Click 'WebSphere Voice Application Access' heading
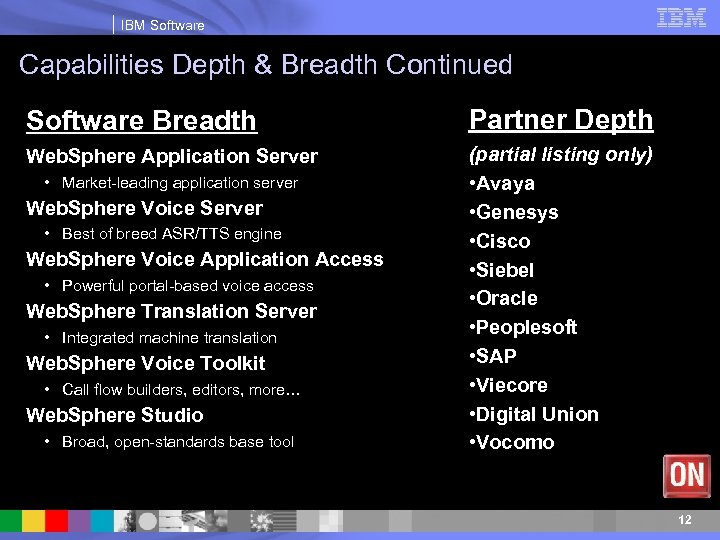Viewport: 720px width, 540px height. [x=205, y=259]
